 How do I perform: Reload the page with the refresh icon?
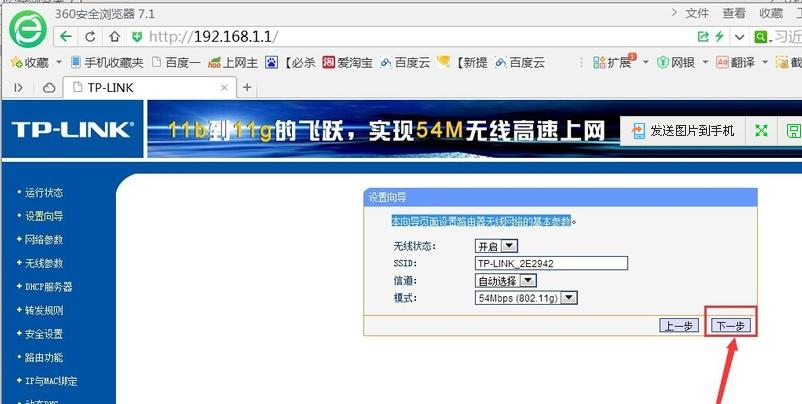(x=90, y=36)
